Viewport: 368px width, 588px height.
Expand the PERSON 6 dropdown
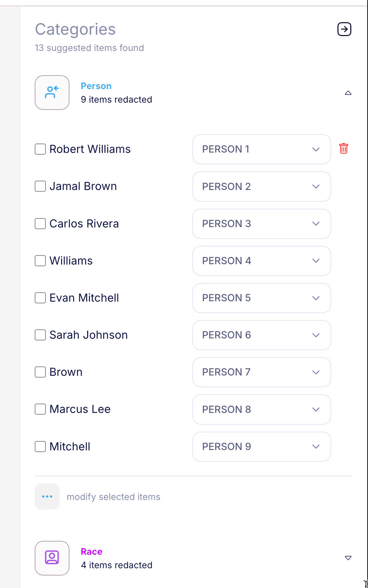coord(262,335)
